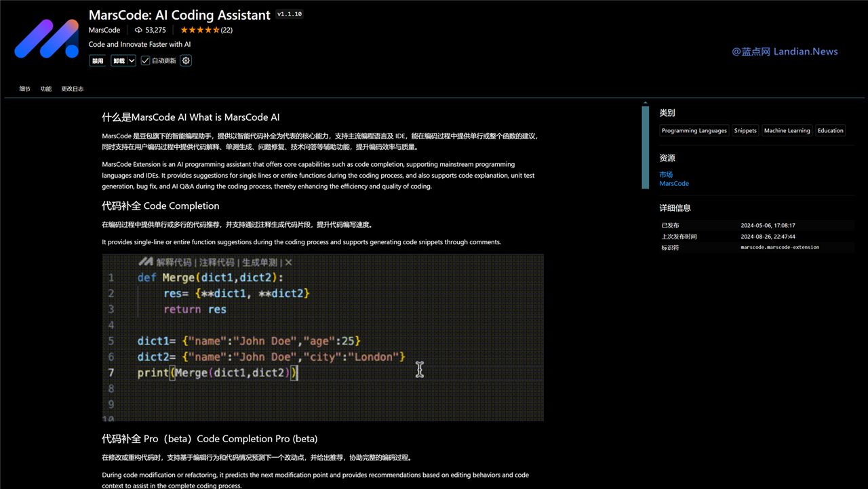Switch to the 更改日志 changelog tab

click(73, 89)
